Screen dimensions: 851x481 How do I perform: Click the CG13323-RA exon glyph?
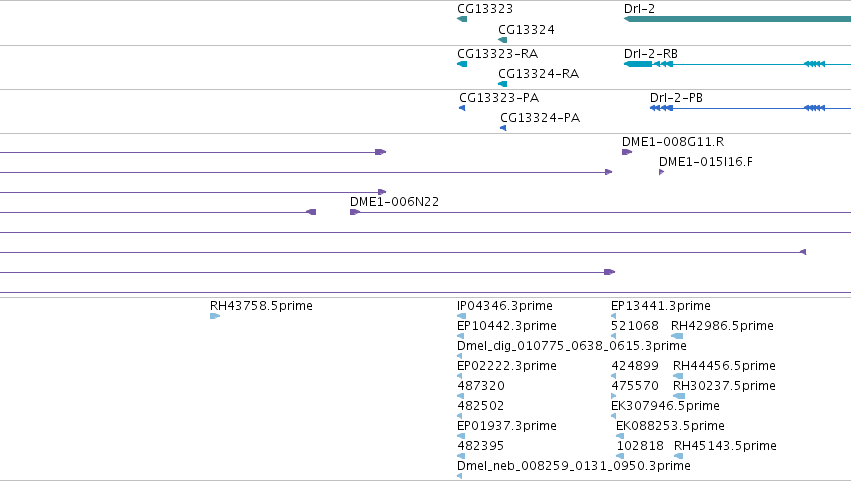click(462, 64)
